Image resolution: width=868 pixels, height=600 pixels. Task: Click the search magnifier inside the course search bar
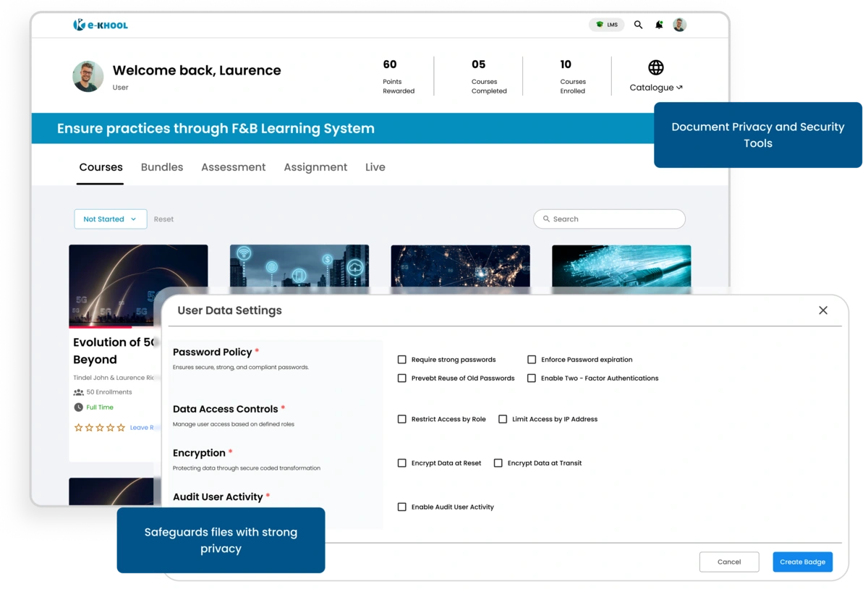coord(547,219)
